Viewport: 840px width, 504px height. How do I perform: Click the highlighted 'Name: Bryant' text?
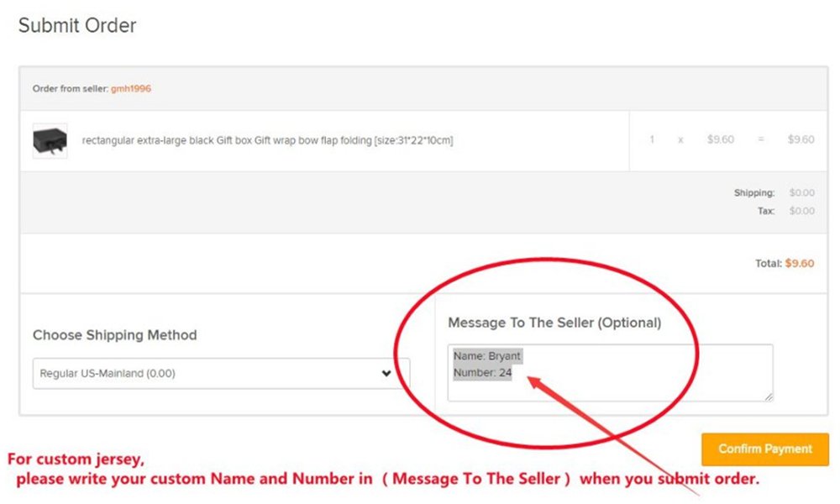(x=487, y=355)
